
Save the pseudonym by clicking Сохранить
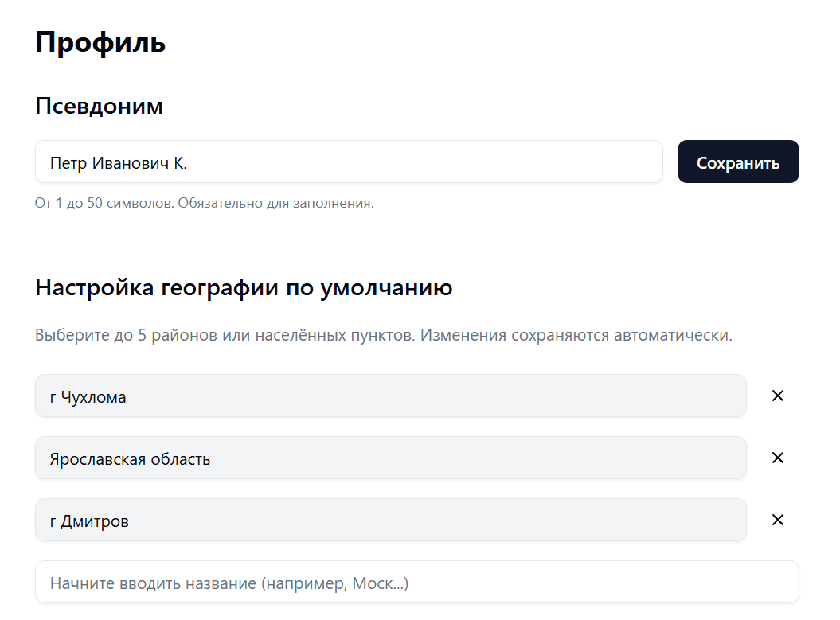[x=737, y=162]
